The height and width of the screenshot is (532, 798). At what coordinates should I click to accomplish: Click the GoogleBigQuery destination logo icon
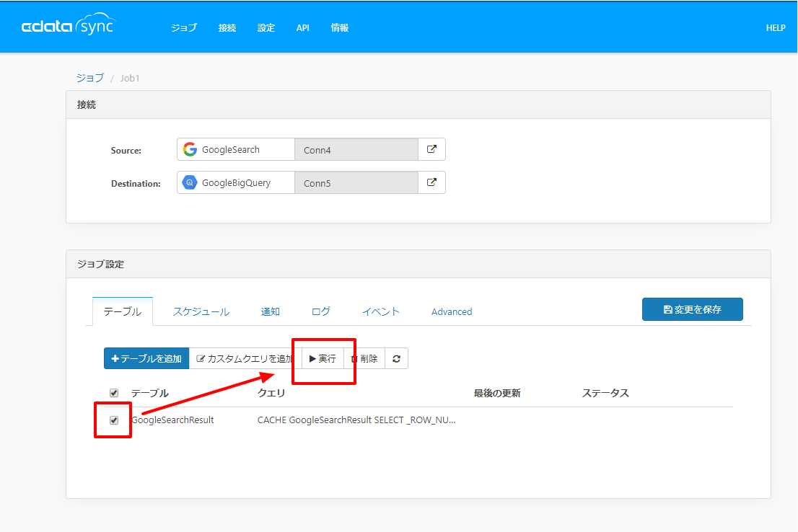190,182
